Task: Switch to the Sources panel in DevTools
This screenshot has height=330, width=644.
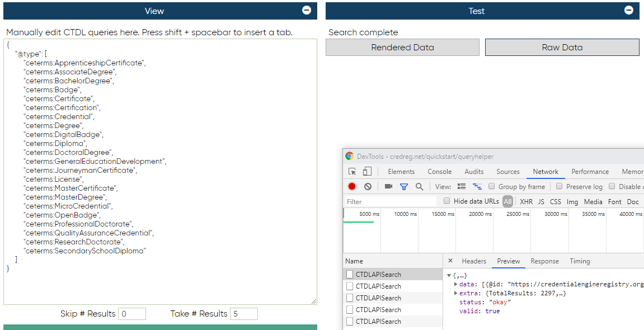Action: [x=507, y=172]
